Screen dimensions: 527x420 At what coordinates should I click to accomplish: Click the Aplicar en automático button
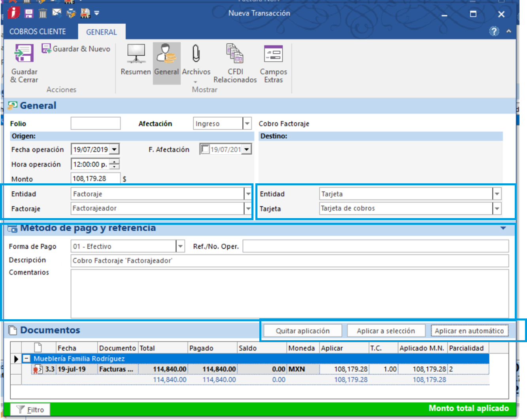click(469, 331)
